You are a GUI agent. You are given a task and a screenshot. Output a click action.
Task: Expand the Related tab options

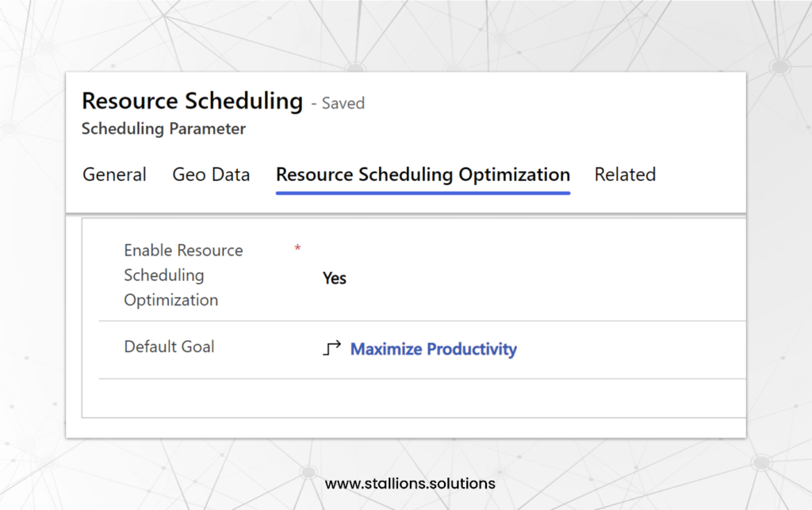[x=625, y=174]
